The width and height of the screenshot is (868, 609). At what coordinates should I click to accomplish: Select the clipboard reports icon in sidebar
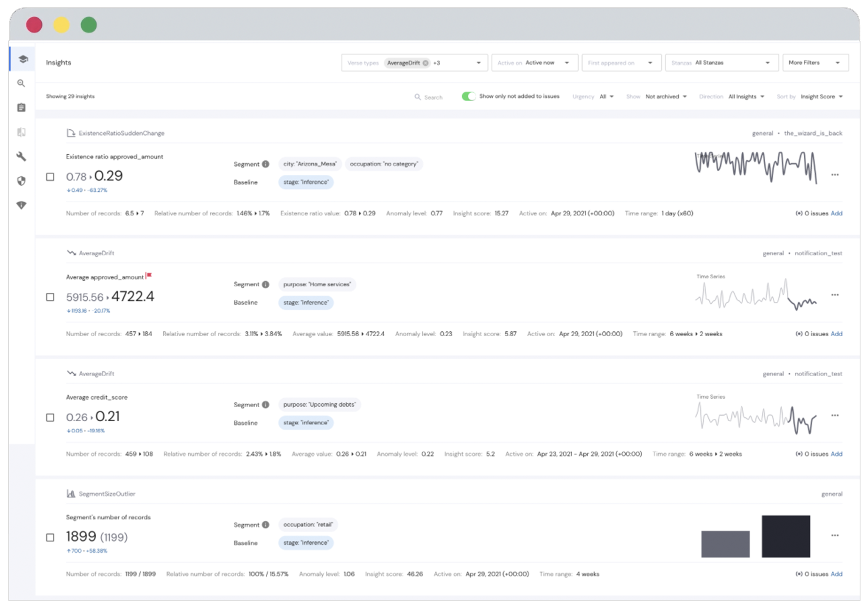point(21,108)
